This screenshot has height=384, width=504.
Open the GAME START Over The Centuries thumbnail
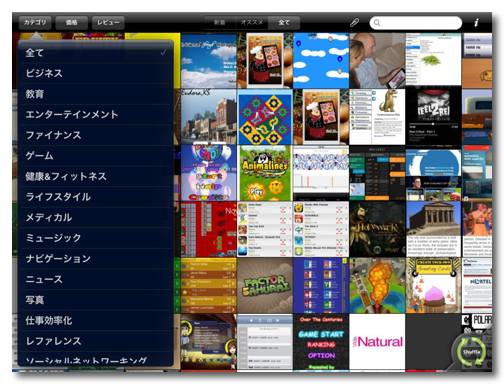pos(321,342)
